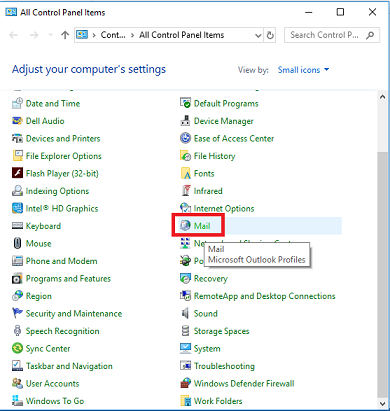Click the Dell Audio icon
This screenshot has height=411, width=390.
[x=17, y=121]
